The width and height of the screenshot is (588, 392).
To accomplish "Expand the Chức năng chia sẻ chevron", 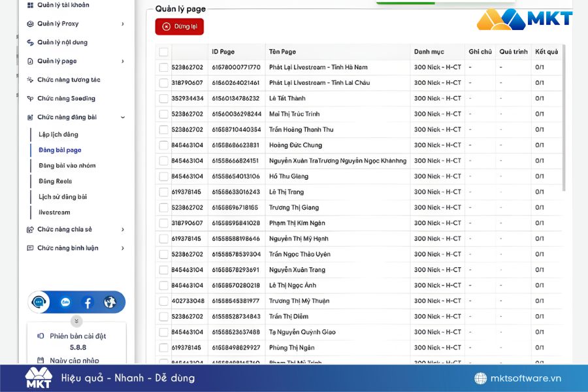I will [x=123, y=230].
